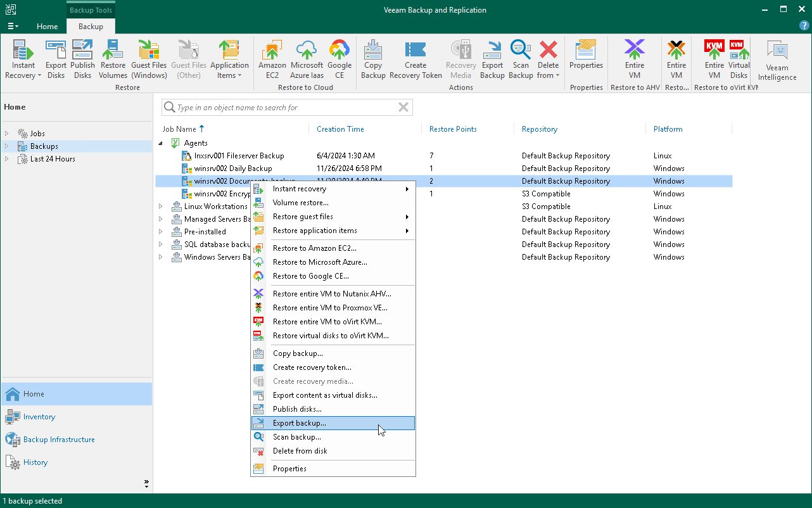Select the Export Disks icon
The width and height of the screenshot is (812, 508).
click(x=56, y=58)
